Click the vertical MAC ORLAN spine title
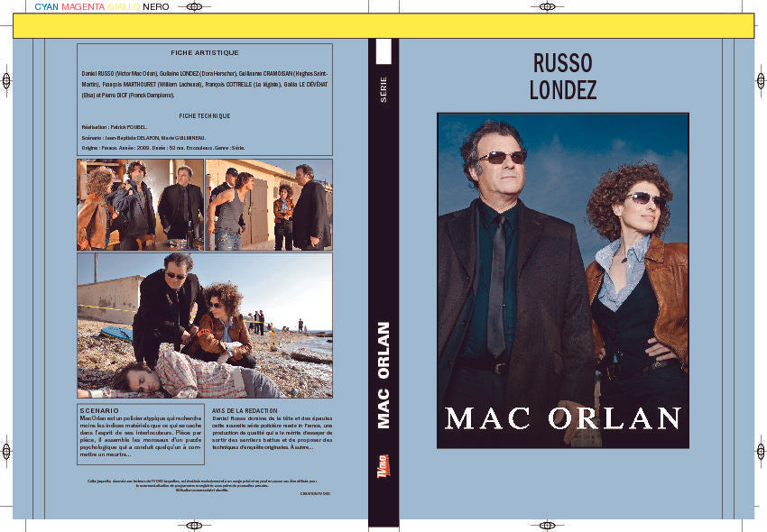Image resolution: width=767 pixels, height=532 pixels. [x=383, y=375]
